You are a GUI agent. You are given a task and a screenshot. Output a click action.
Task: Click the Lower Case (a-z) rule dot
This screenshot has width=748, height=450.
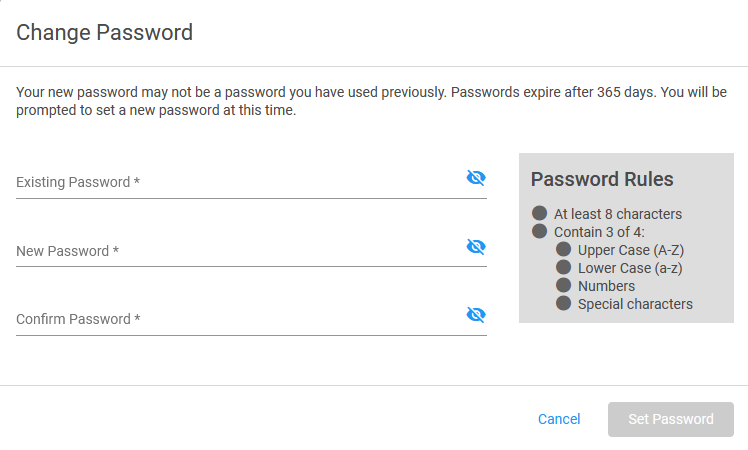(563, 267)
